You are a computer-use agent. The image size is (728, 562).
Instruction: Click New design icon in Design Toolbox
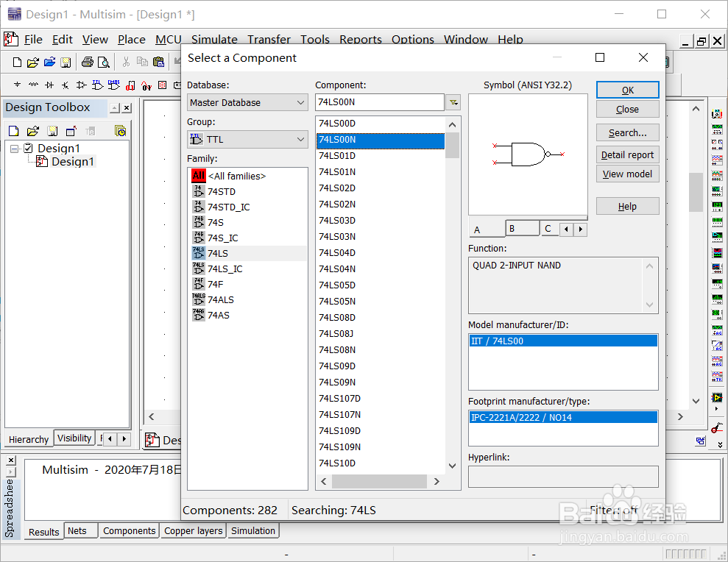pyautogui.click(x=14, y=132)
